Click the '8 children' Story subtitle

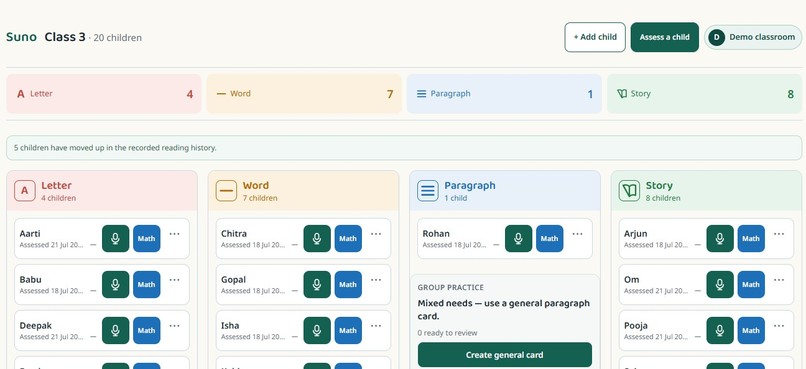pos(663,198)
